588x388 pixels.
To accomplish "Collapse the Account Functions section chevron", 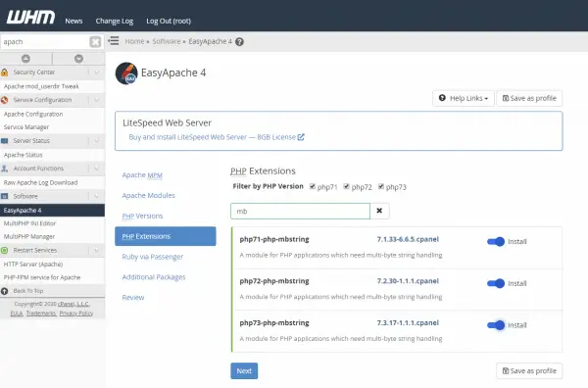I will pos(96,169).
